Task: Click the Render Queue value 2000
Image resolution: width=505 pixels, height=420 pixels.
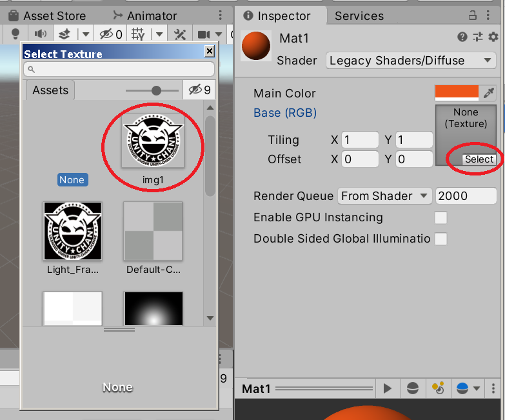Action: [466, 196]
